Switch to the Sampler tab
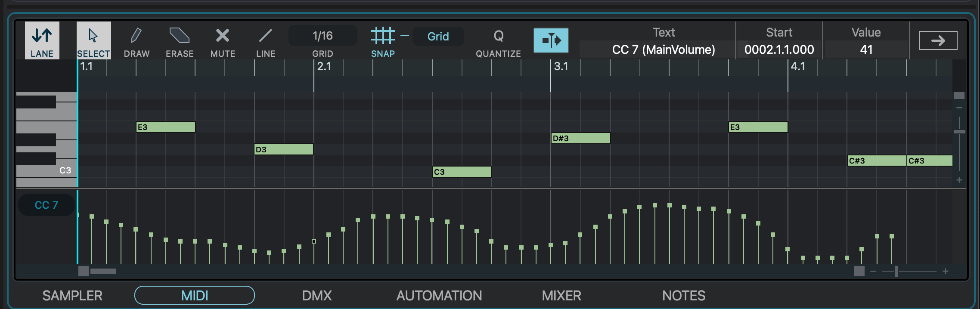Image resolution: width=980 pixels, height=309 pixels. click(72, 296)
